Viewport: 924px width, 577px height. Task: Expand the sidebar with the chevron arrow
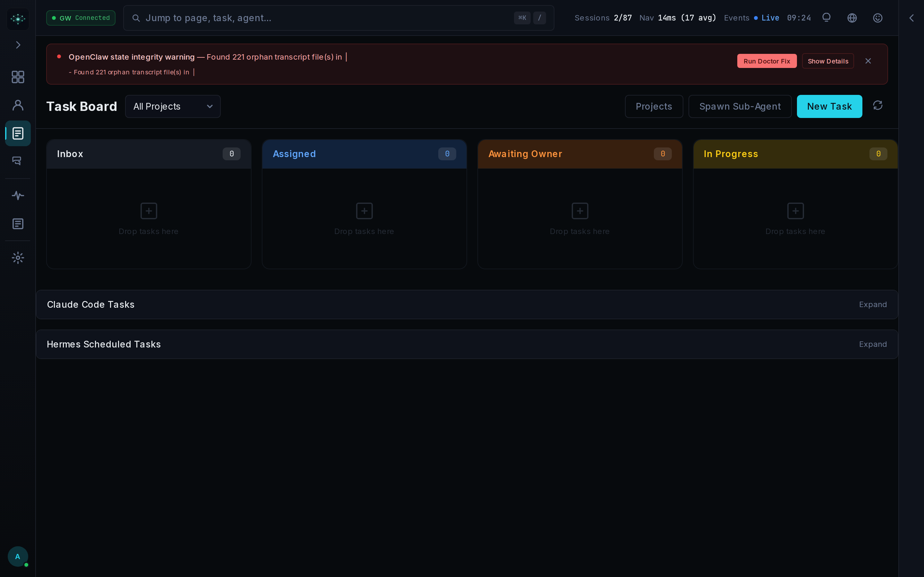point(18,45)
